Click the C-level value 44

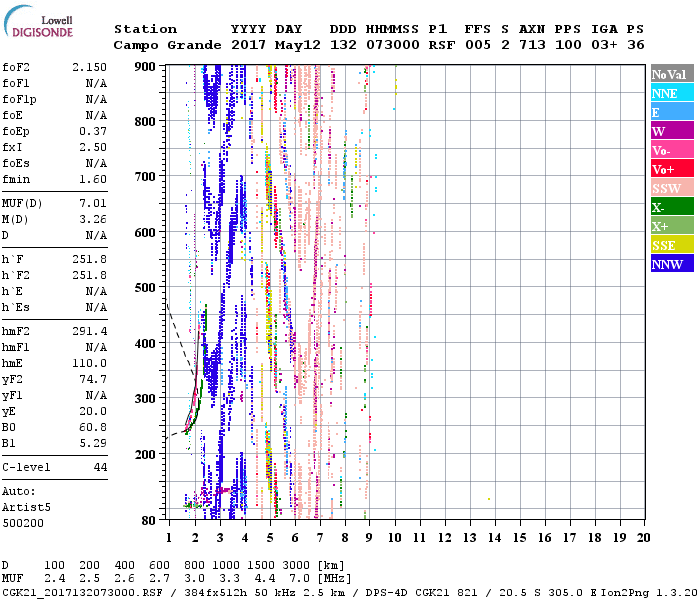(x=100, y=467)
